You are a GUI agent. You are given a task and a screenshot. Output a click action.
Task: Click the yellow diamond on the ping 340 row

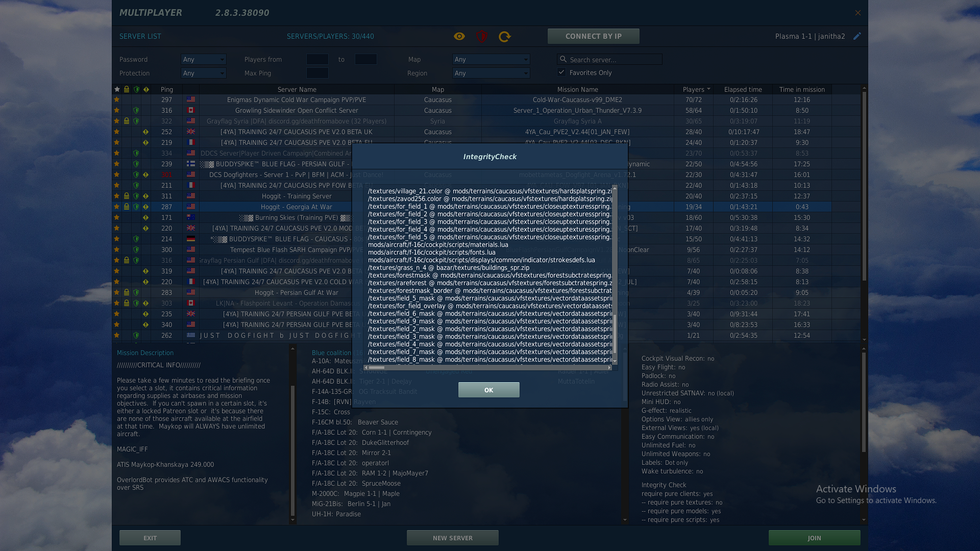point(146,324)
